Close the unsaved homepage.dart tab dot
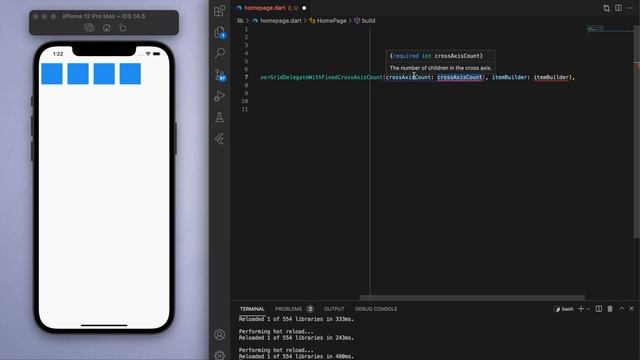Viewport: 640px width, 360px height. (x=304, y=8)
